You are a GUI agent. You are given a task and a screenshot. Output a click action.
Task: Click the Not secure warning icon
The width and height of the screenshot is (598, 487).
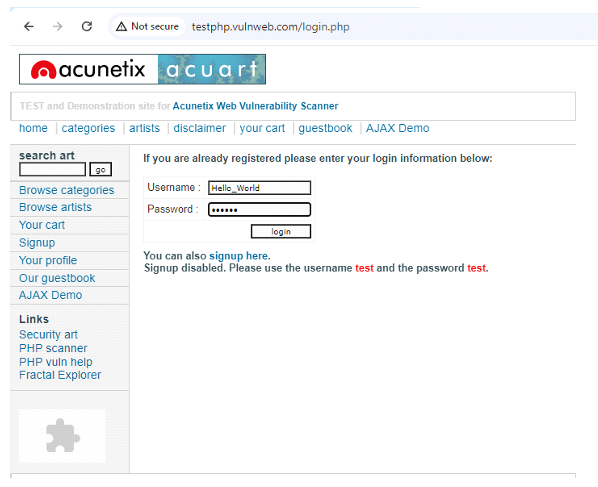[121, 26]
